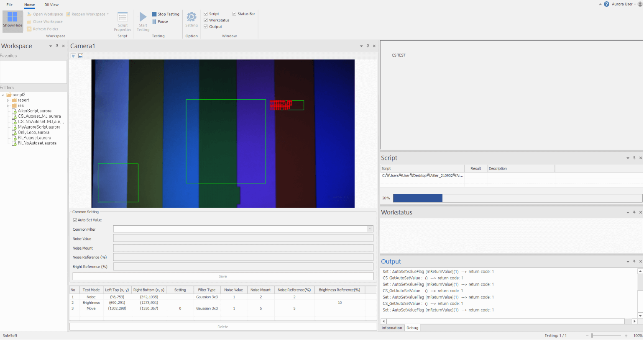Click the zoom in plus button
This screenshot has width=644, height=340.
tap(626, 336)
